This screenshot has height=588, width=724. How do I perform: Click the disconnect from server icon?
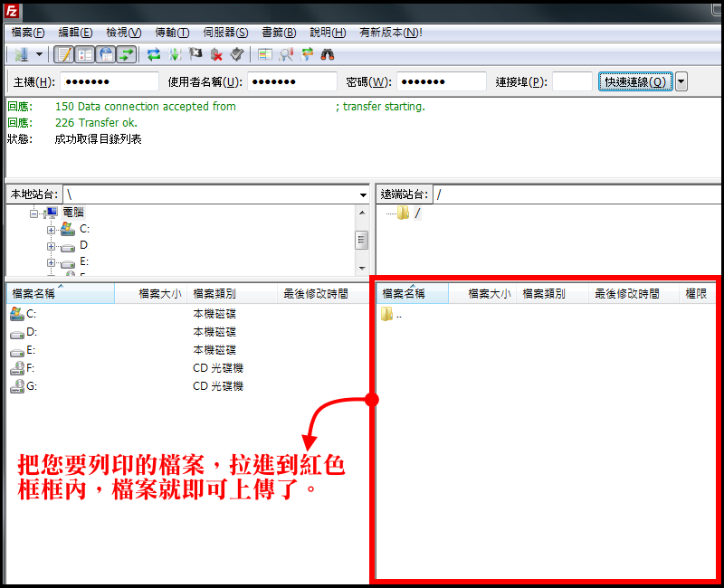click(216, 54)
